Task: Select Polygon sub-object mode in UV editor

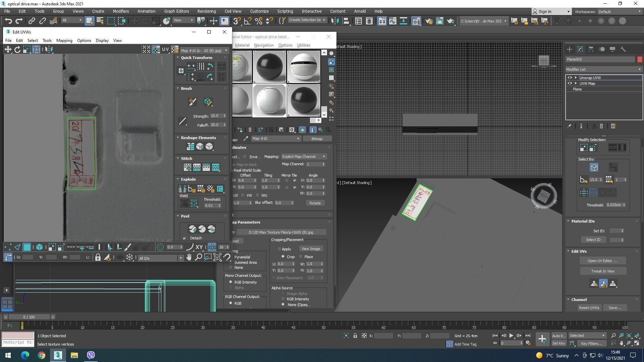Action: click(x=27, y=247)
